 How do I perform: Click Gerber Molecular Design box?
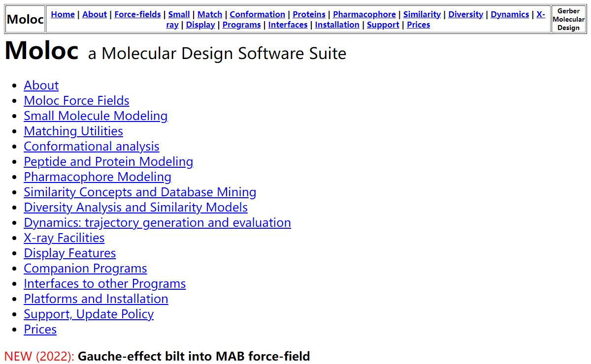[568, 20]
